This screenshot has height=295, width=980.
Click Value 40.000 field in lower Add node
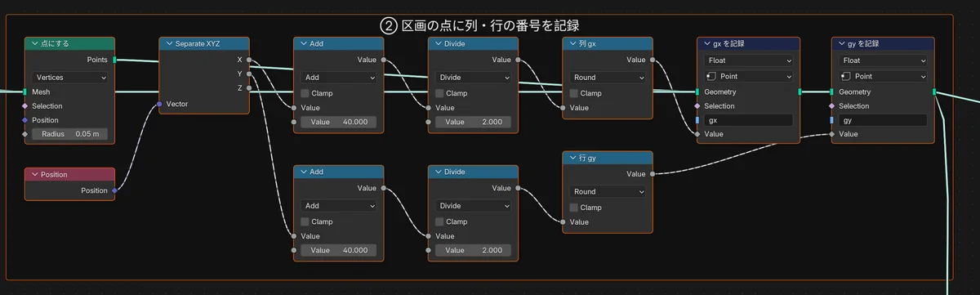coord(338,250)
